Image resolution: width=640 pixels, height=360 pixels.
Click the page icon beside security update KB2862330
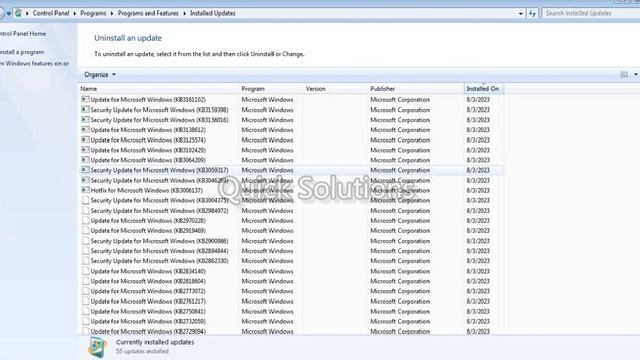tap(85, 261)
